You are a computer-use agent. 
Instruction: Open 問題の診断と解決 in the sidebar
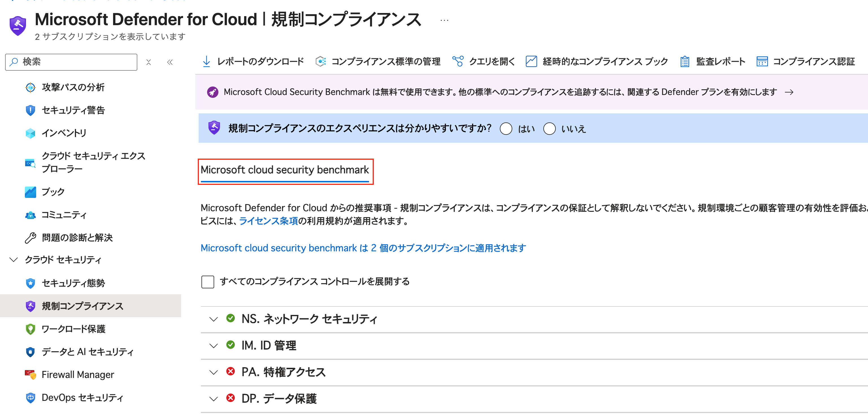(77, 238)
